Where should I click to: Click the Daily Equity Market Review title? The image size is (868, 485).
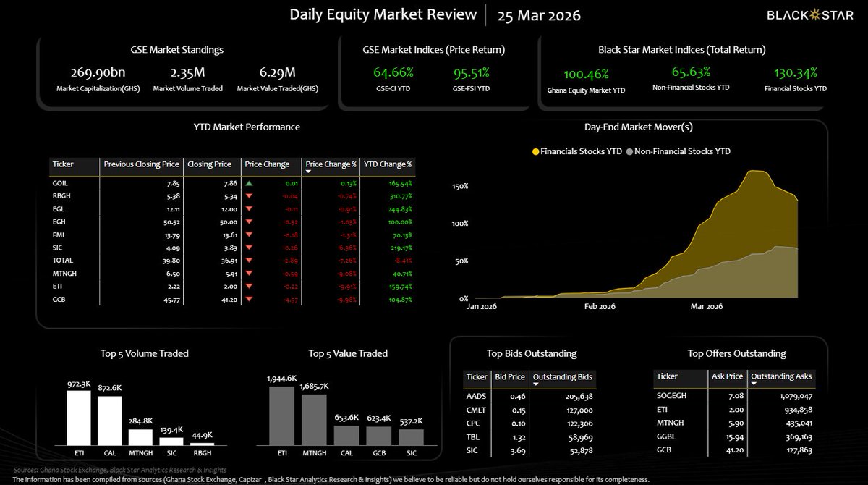coord(383,14)
